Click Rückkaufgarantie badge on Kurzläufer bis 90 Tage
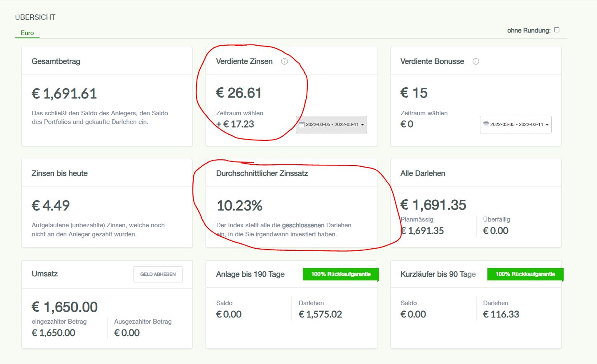The height and width of the screenshot is (364, 597). coord(525,274)
